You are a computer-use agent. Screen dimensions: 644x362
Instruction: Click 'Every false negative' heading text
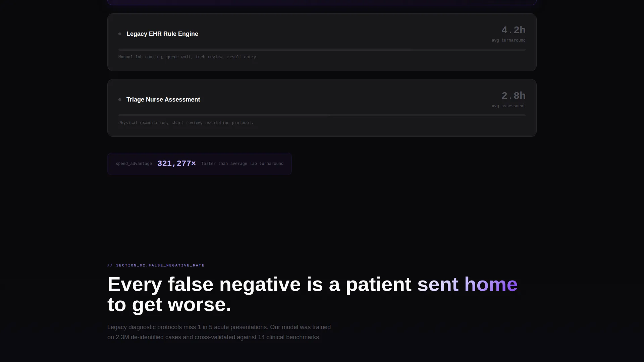pos(204,284)
